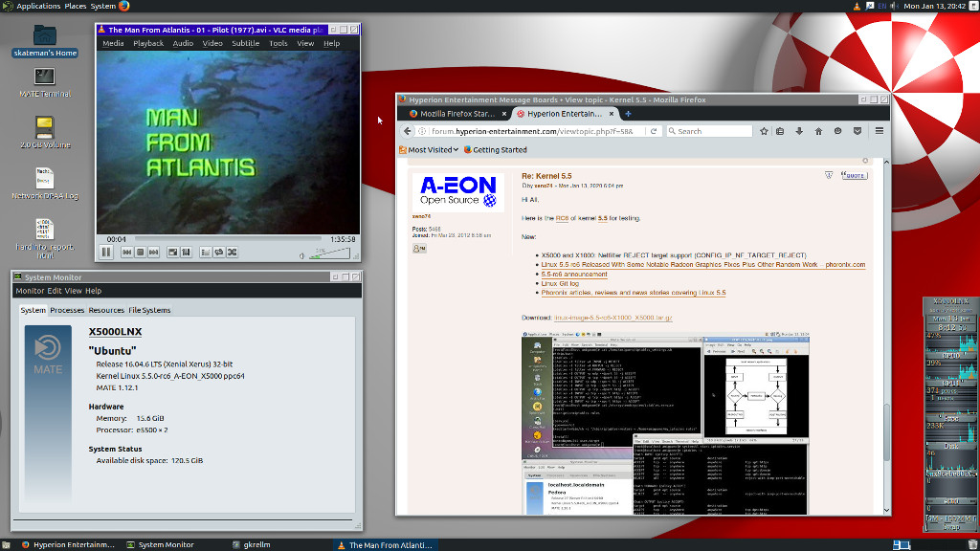This screenshot has width=980, height=551.
Task: Open Network DPAA Log file
Action: click(44, 183)
